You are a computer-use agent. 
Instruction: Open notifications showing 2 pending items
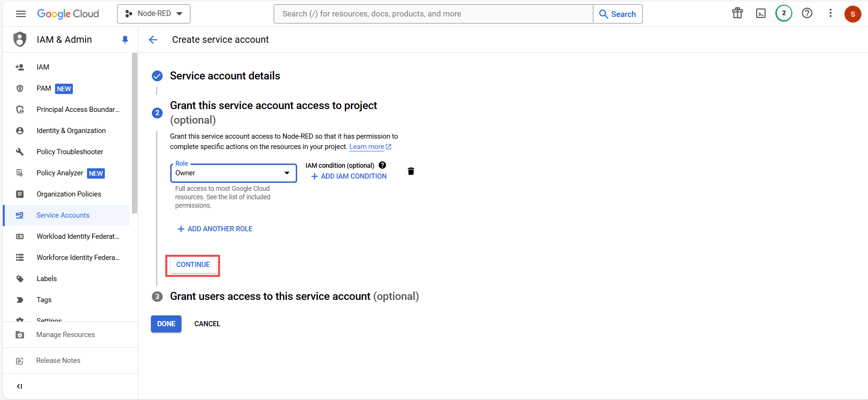click(783, 14)
